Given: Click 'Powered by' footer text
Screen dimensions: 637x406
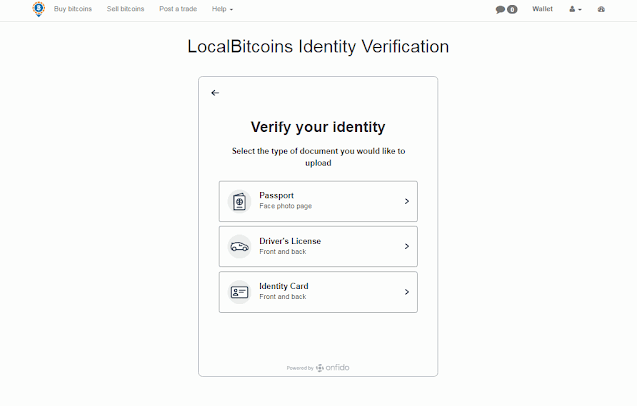Looking at the screenshot, I should coord(300,368).
